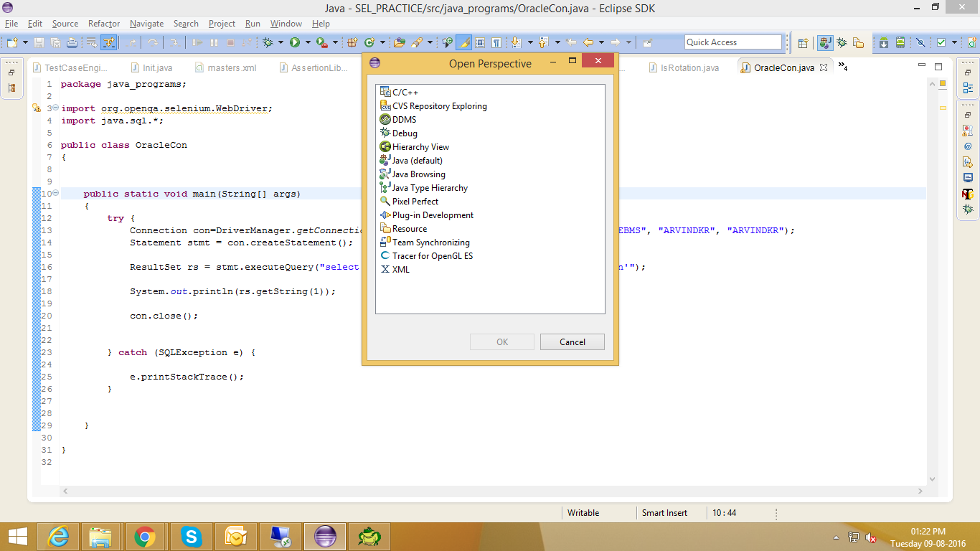Click the Next Annotation toolbar icon

coord(516,42)
